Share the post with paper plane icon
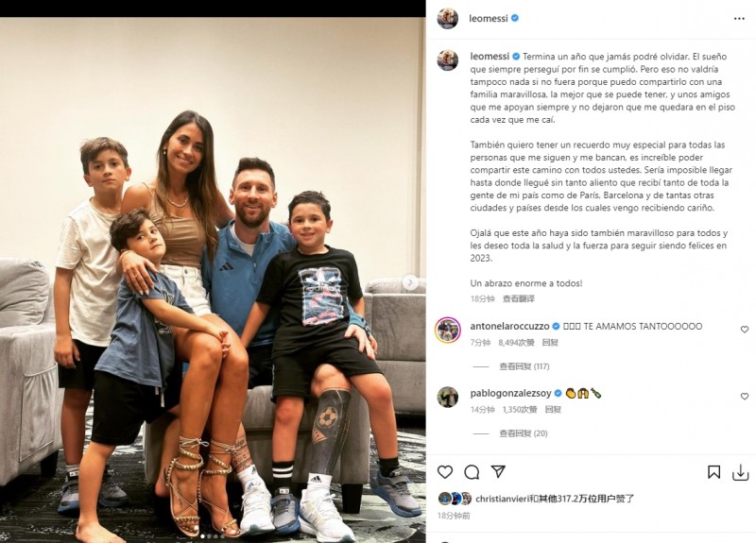The height and width of the screenshot is (543, 756). click(x=498, y=471)
